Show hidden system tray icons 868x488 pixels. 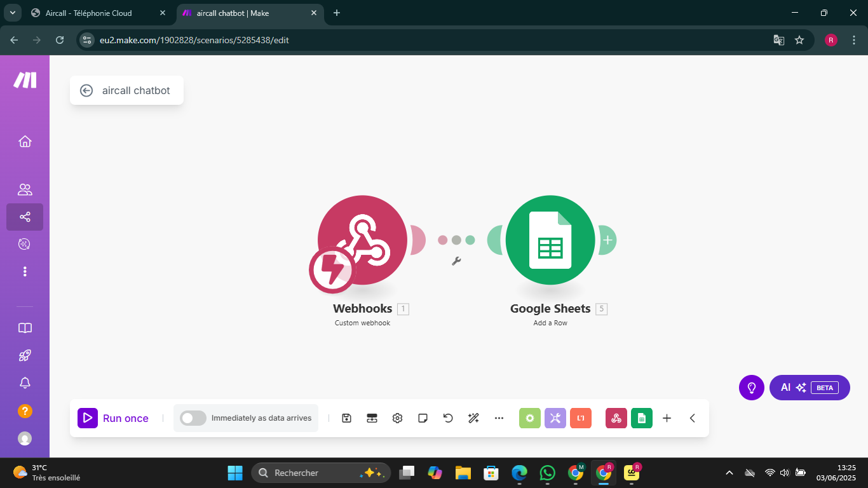click(729, 473)
